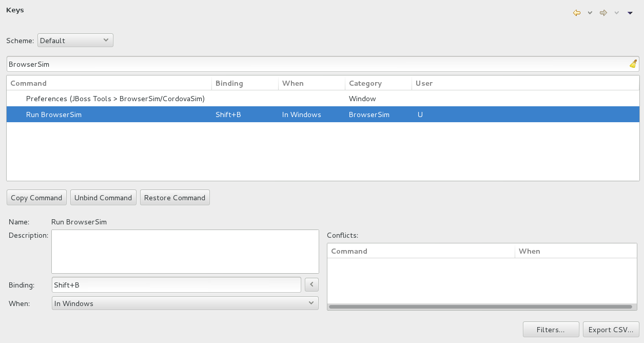
Task: Sort by the Binding column header
Action: [244, 83]
